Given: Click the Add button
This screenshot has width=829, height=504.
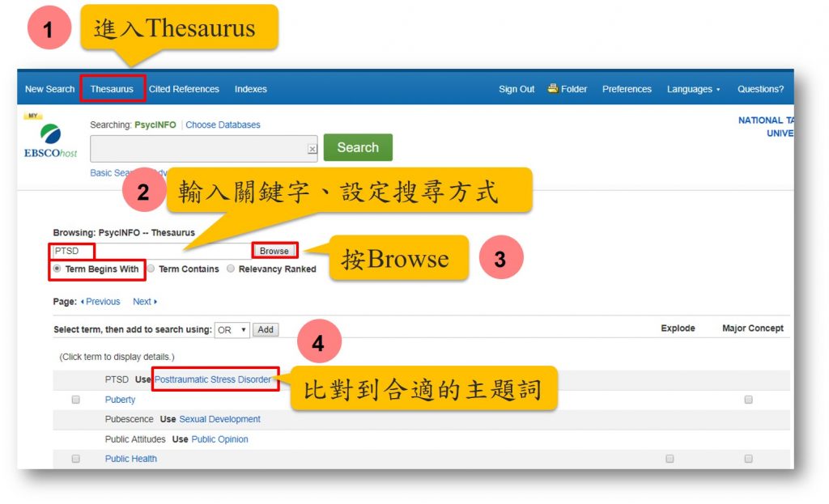Looking at the screenshot, I should [x=266, y=329].
